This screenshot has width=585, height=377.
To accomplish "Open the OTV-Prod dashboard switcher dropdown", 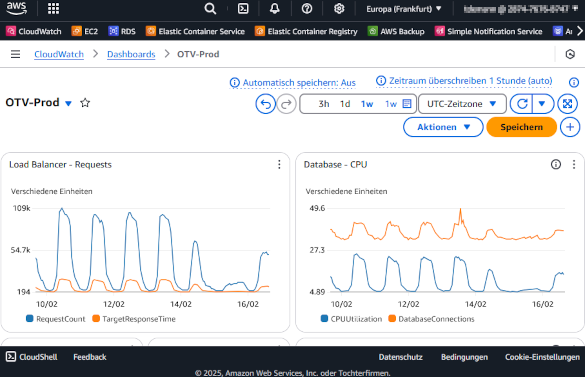I will [x=68, y=103].
